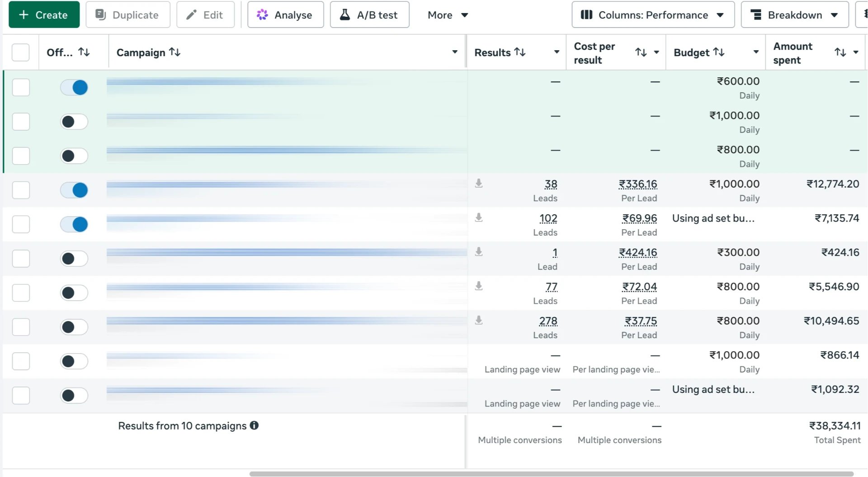Image resolution: width=868 pixels, height=477 pixels.
Task: Expand the Campaign column options arrow
Action: click(x=455, y=52)
